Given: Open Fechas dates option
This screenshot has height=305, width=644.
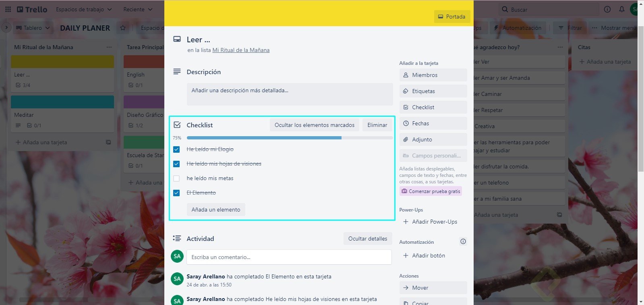Looking at the screenshot, I should click(x=433, y=123).
